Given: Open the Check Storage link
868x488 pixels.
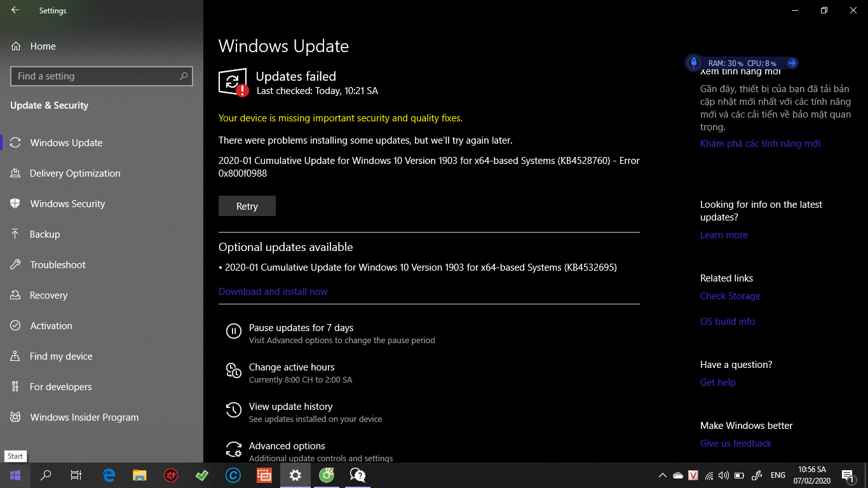Looking at the screenshot, I should coord(730,296).
